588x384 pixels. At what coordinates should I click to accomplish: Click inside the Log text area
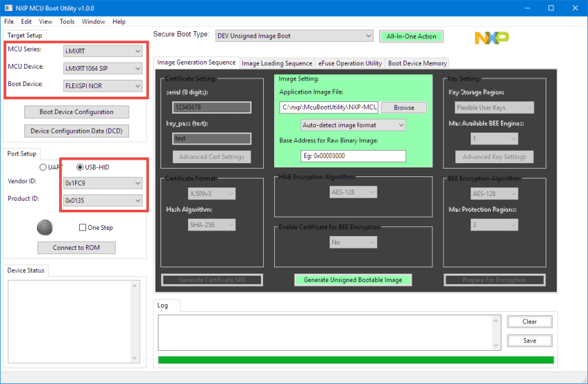325,333
